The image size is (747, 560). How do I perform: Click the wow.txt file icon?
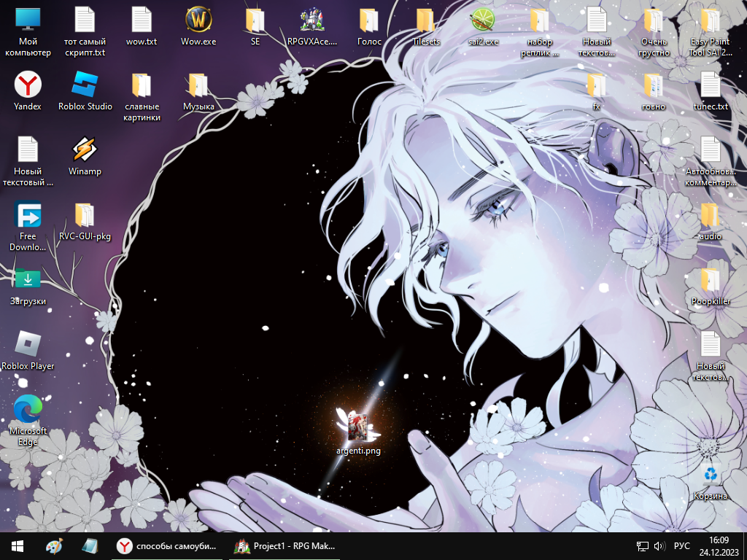coord(142,27)
